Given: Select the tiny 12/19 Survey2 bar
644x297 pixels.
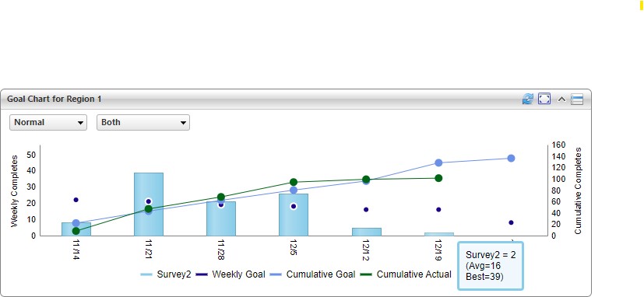Looking at the screenshot, I should point(439,234).
